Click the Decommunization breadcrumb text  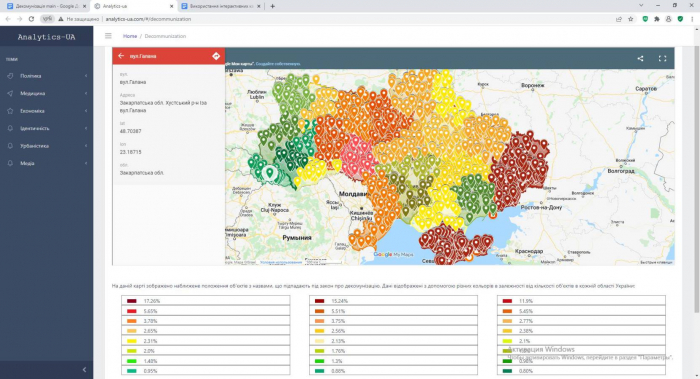point(165,36)
